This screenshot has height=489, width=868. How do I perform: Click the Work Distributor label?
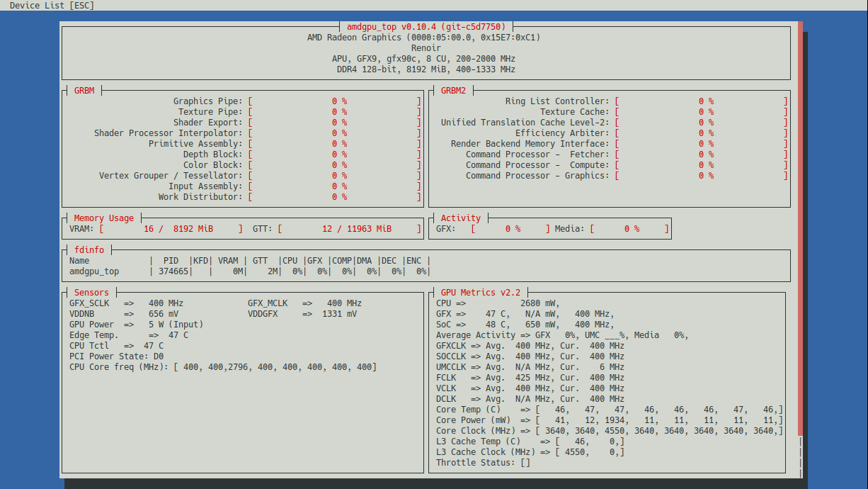pyautogui.click(x=200, y=197)
